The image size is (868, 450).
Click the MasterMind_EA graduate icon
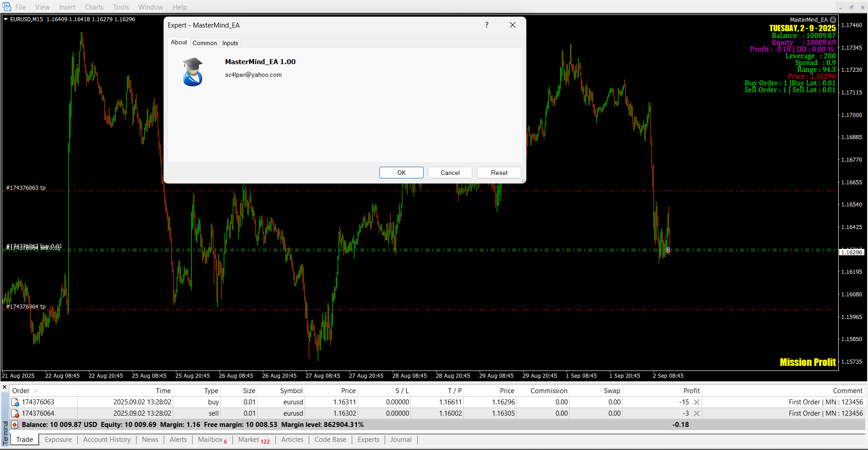[193, 72]
